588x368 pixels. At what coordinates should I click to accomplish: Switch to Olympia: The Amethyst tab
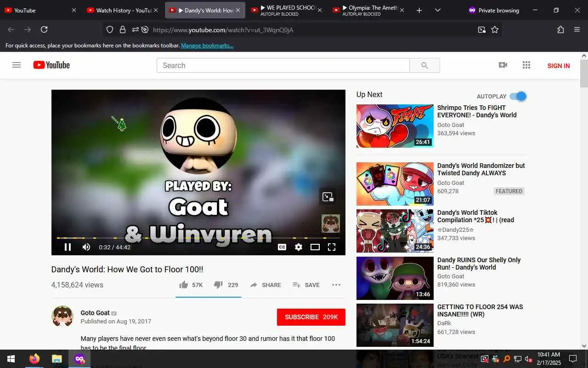pos(369,10)
